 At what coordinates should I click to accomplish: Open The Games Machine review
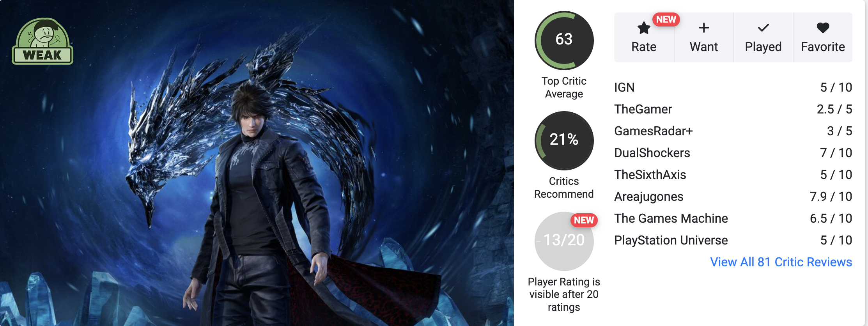pyautogui.click(x=733, y=218)
